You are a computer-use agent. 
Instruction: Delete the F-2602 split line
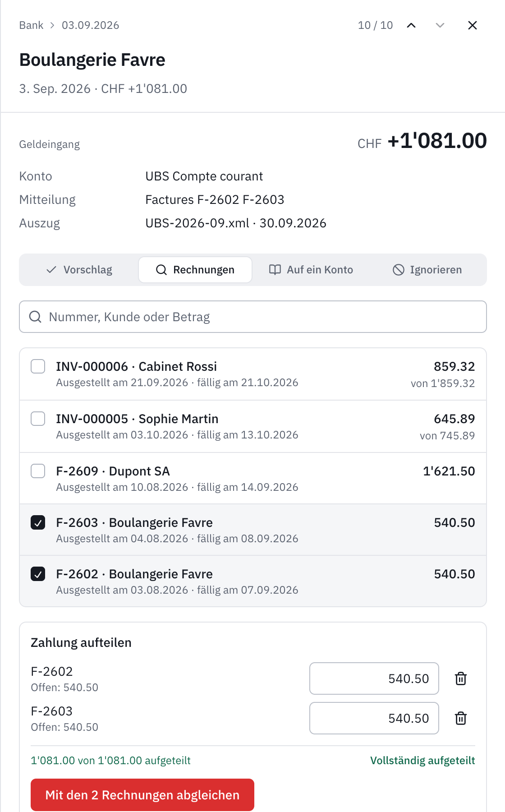point(461,678)
